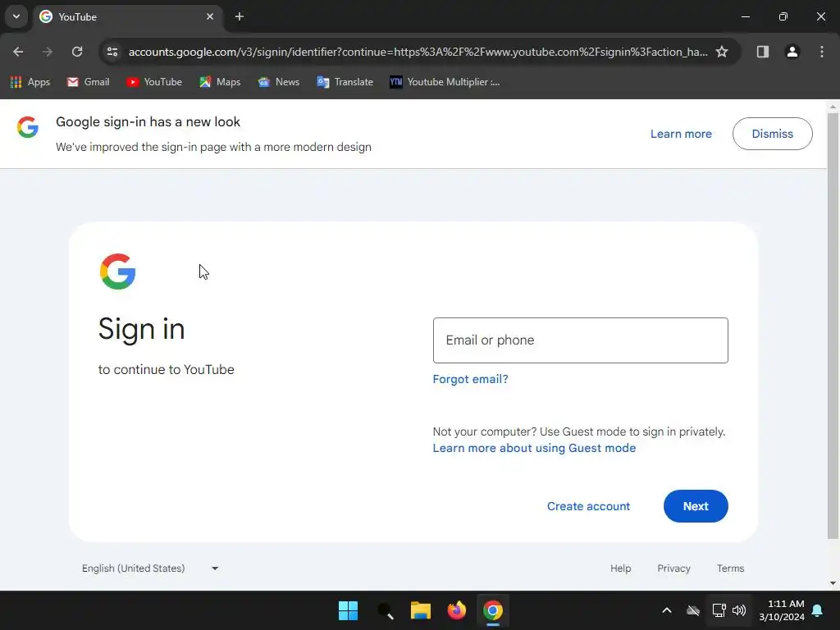Open the Chrome profile icon
The height and width of the screenshot is (630, 840).
coord(792,52)
